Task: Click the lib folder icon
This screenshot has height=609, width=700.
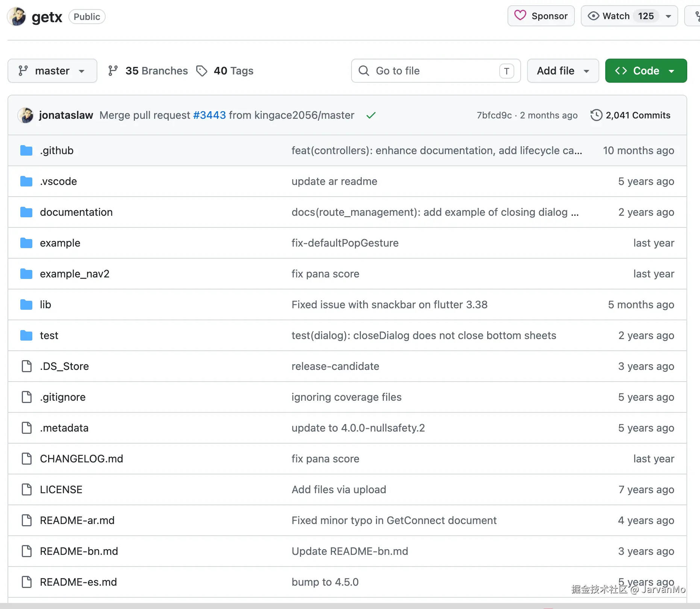Action: tap(26, 304)
